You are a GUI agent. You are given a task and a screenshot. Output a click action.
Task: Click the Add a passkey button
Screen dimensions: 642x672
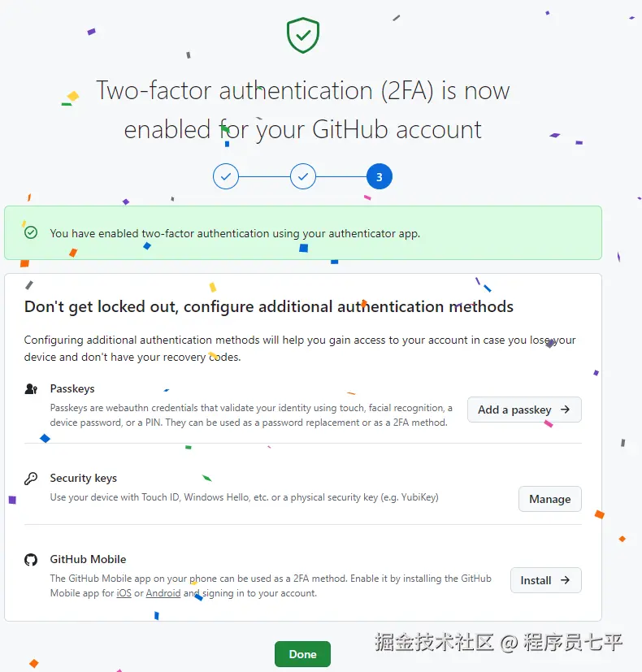pos(524,410)
